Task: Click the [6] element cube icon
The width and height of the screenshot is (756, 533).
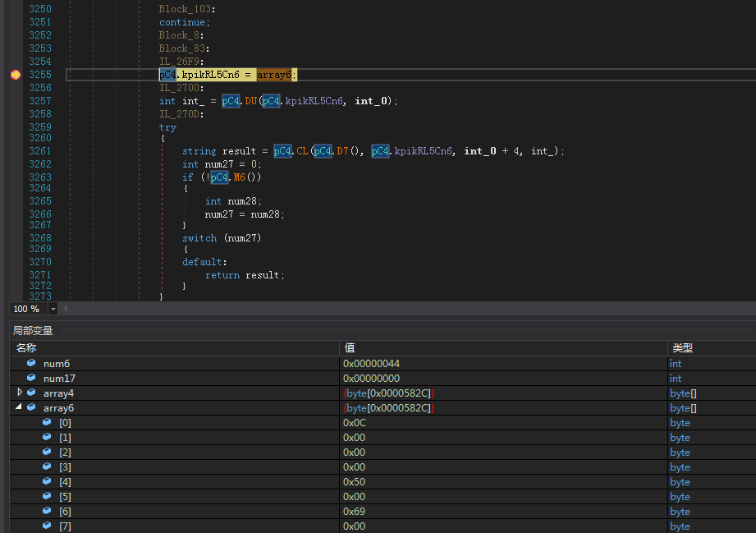Action: pyautogui.click(x=47, y=511)
